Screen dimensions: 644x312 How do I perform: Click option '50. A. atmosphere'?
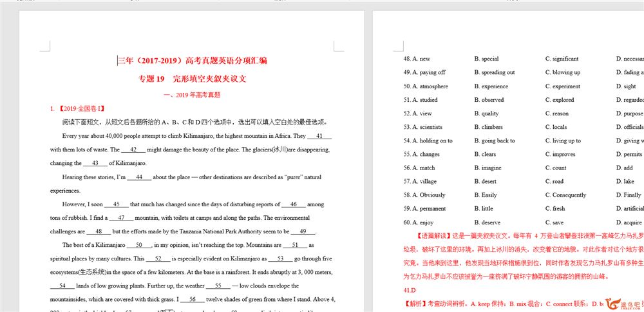click(426, 86)
